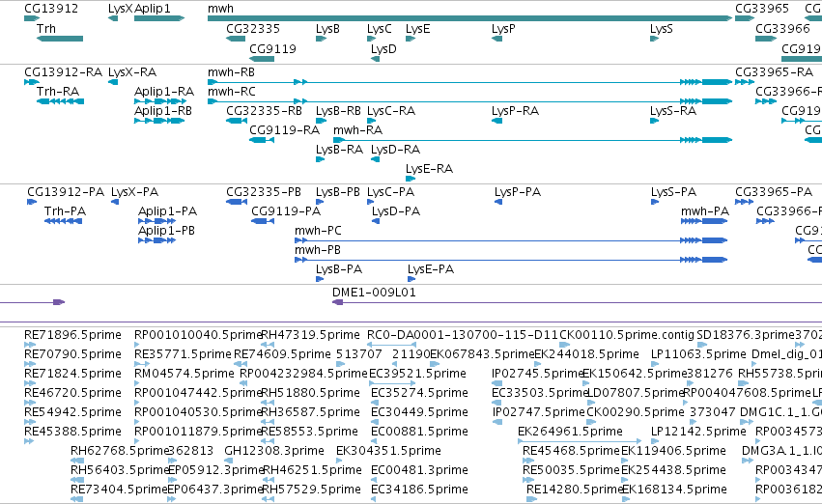Screen dimensions: 822x504
Task: Click the LP12142.5prime EST label
Action: point(698,432)
